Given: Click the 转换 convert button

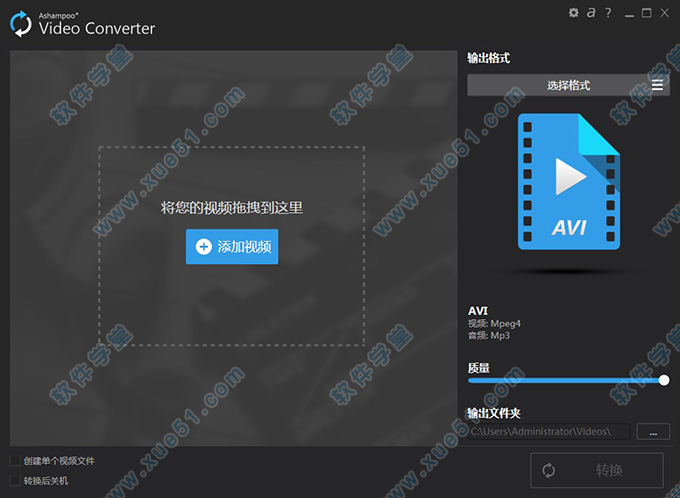Looking at the screenshot, I should (597, 470).
